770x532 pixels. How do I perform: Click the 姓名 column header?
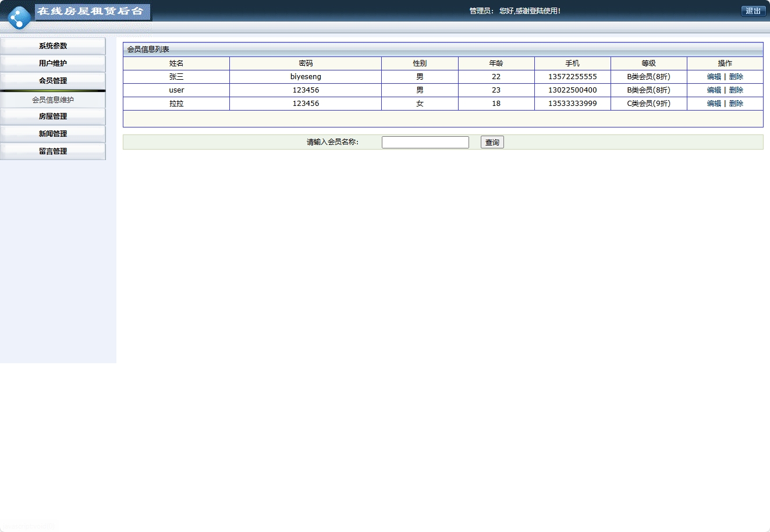176,63
